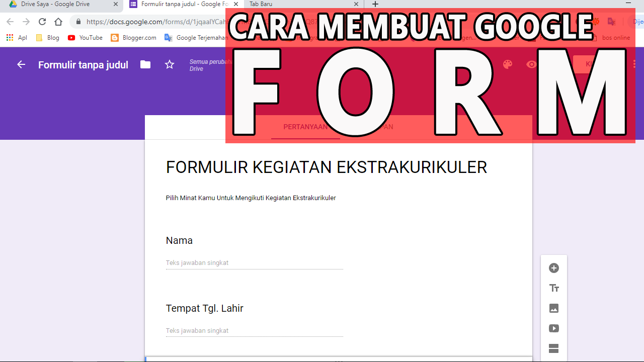Add a new question with the plus icon
This screenshot has height=362, width=644.
point(553,268)
